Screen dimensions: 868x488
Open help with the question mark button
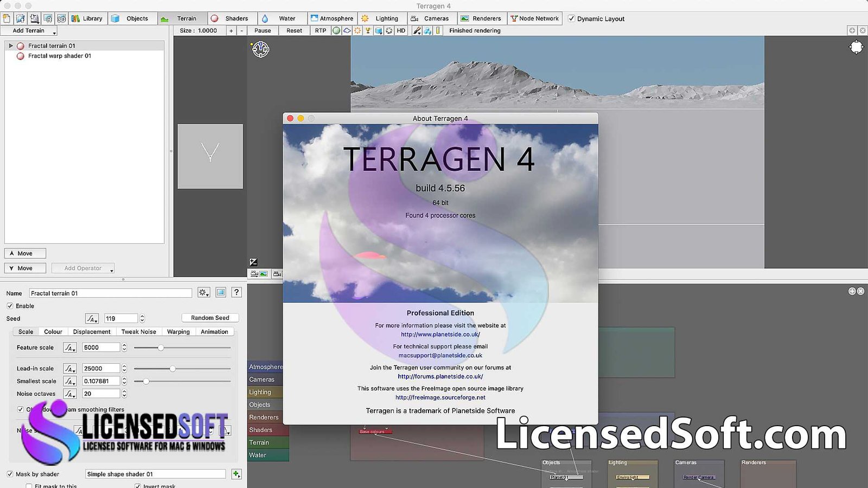point(237,292)
